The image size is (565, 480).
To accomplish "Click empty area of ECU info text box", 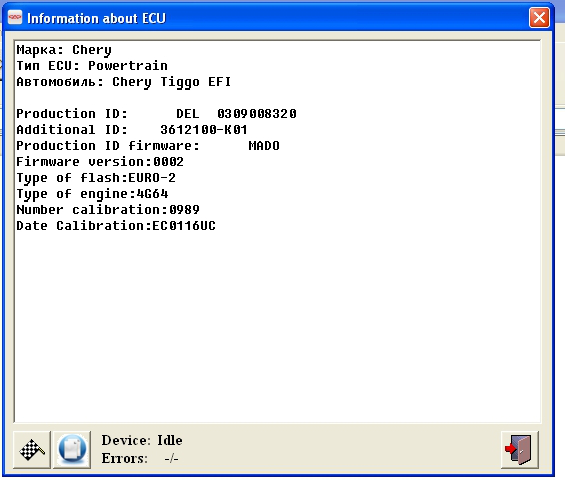I will point(277,324).
